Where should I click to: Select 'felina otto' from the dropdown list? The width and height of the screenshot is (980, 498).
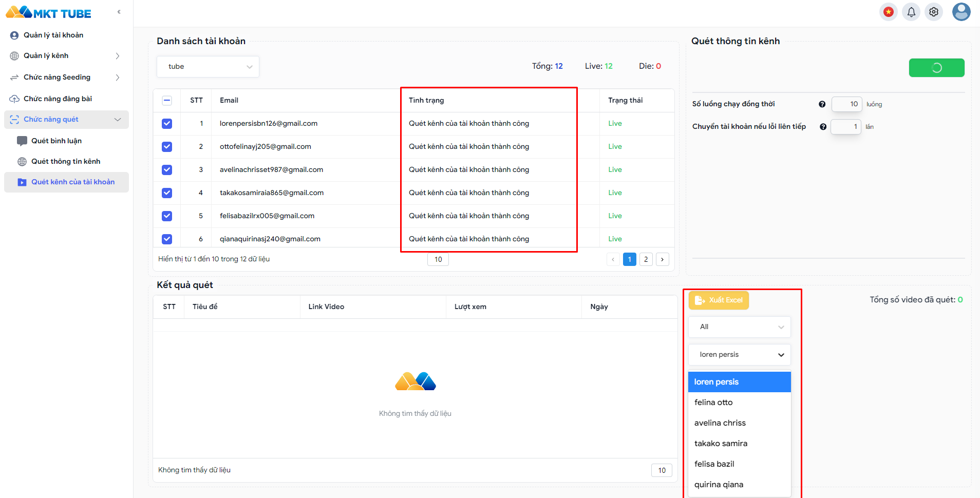(x=740, y=403)
